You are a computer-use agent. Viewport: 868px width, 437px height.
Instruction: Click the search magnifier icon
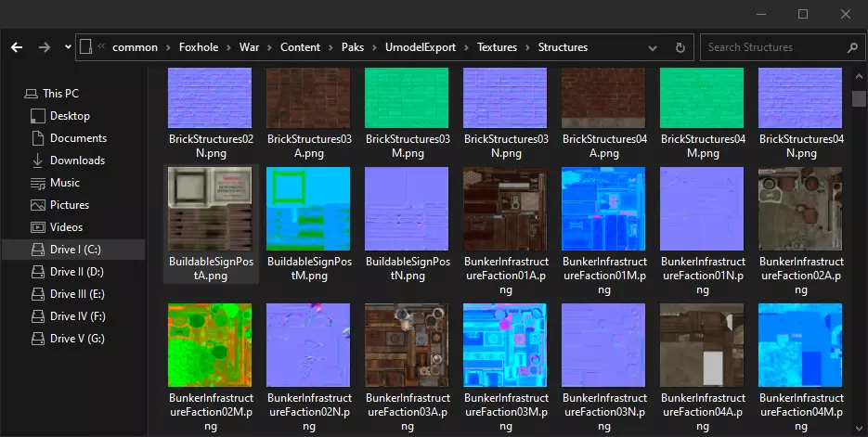[x=852, y=48]
